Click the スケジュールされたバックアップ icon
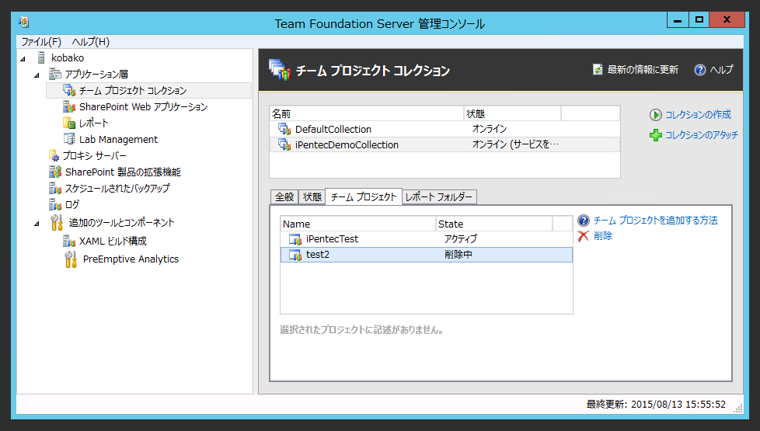Viewport: 760px width, 431px height. point(55,188)
